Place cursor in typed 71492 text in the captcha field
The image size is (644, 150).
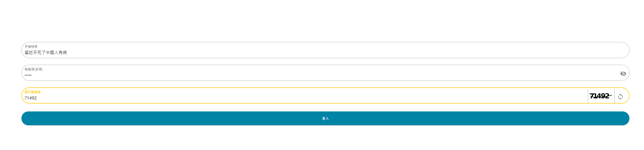click(x=30, y=98)
